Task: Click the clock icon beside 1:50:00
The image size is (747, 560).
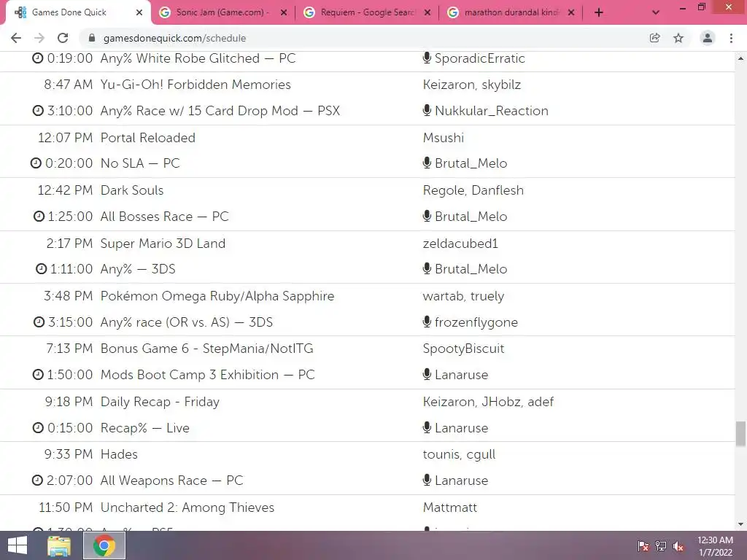Action: (38, 374)
